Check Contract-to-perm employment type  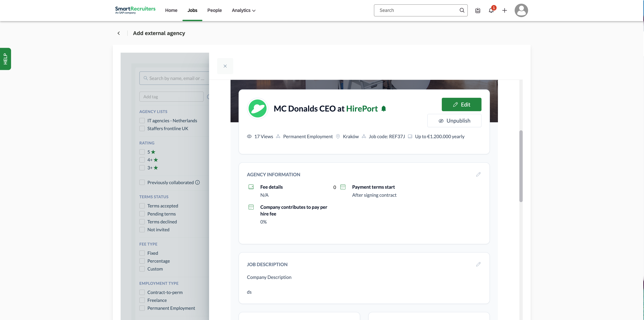pos(142,292)
